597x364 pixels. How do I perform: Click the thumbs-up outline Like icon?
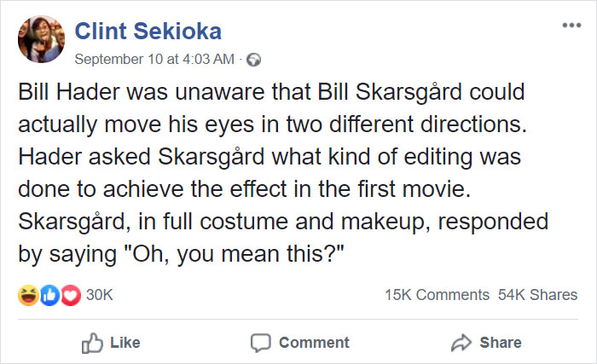(x=92, y=342)
